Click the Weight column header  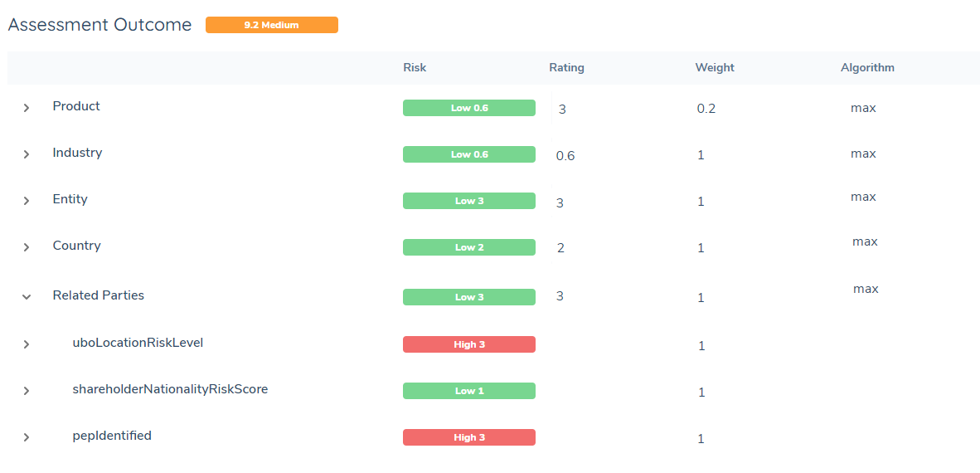[714, 68]
